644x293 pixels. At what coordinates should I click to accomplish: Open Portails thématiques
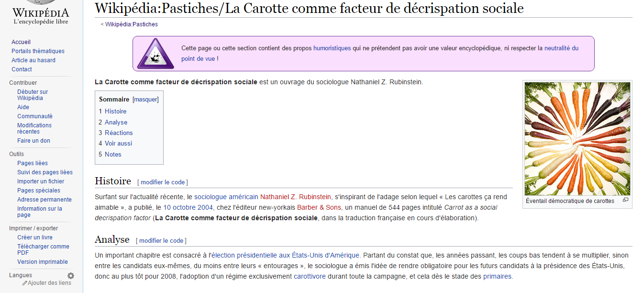[x=38, y=51]
